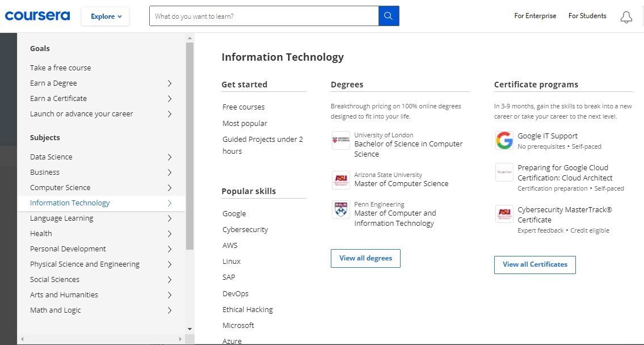Click the University of London logo
Viewport: 644px width, 345px height.
(x=340, y=140)
